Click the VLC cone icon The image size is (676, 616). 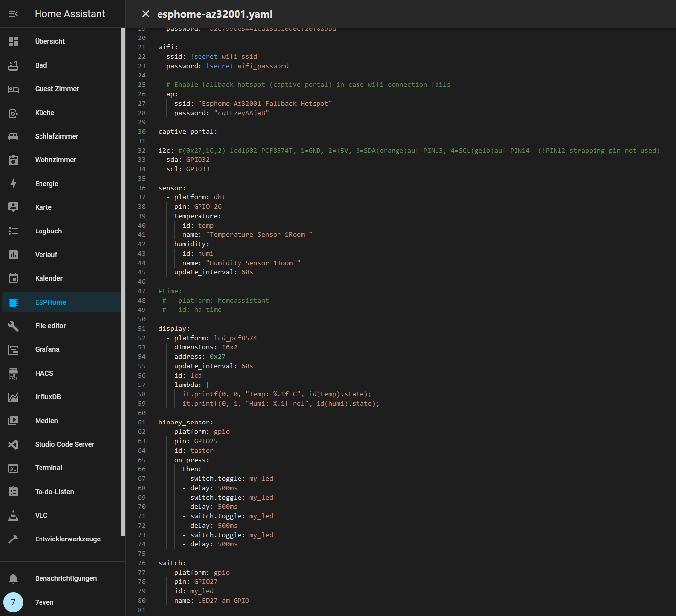(13, 515)
